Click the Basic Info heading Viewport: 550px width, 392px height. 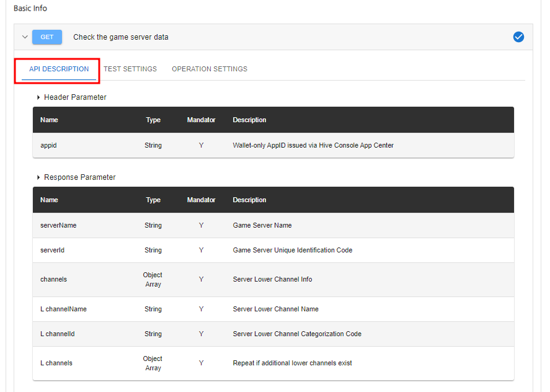[x=30, y=9]
